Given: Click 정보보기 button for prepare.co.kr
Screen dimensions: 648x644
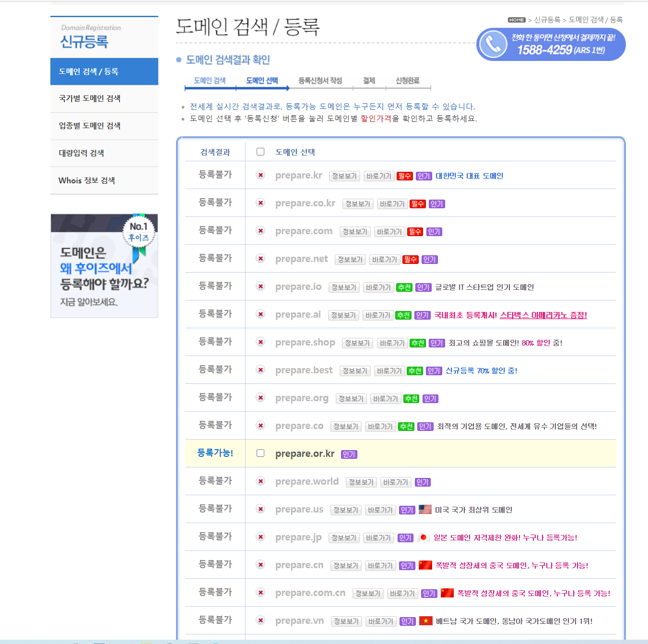Looking at the screenshot, I should [358, 204].
